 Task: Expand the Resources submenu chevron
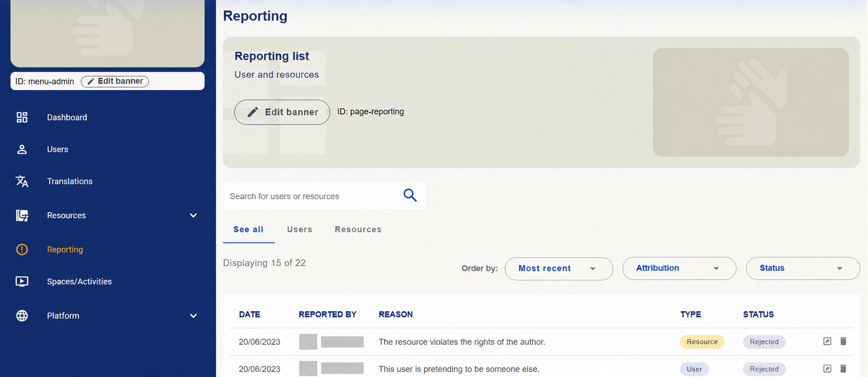pyautogui.click(x=193, y=215)
